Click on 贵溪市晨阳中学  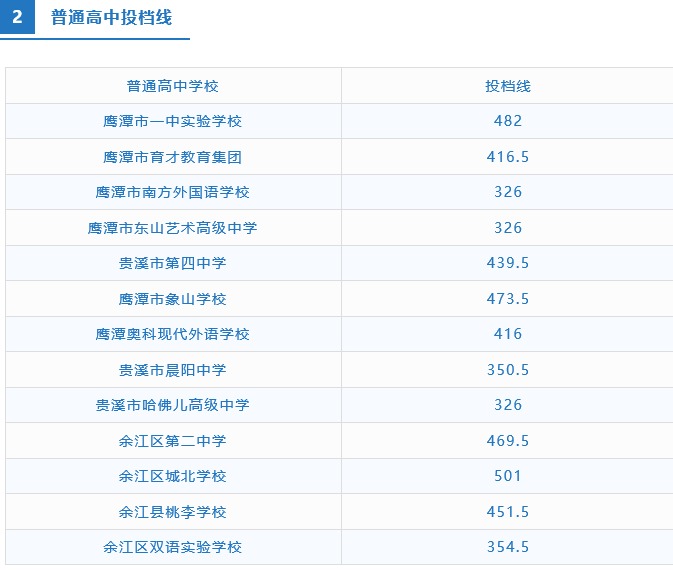(x=173, y=370)
